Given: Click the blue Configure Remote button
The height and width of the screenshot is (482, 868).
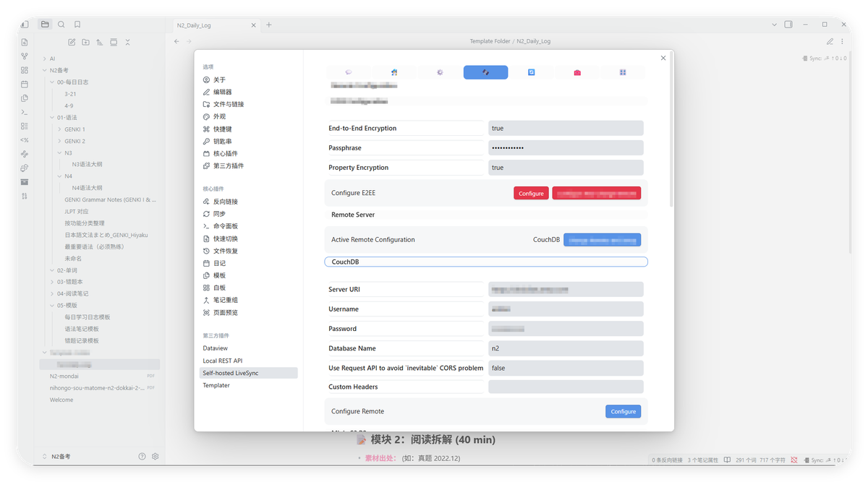Looking at the screenshot, I should 623,411.
